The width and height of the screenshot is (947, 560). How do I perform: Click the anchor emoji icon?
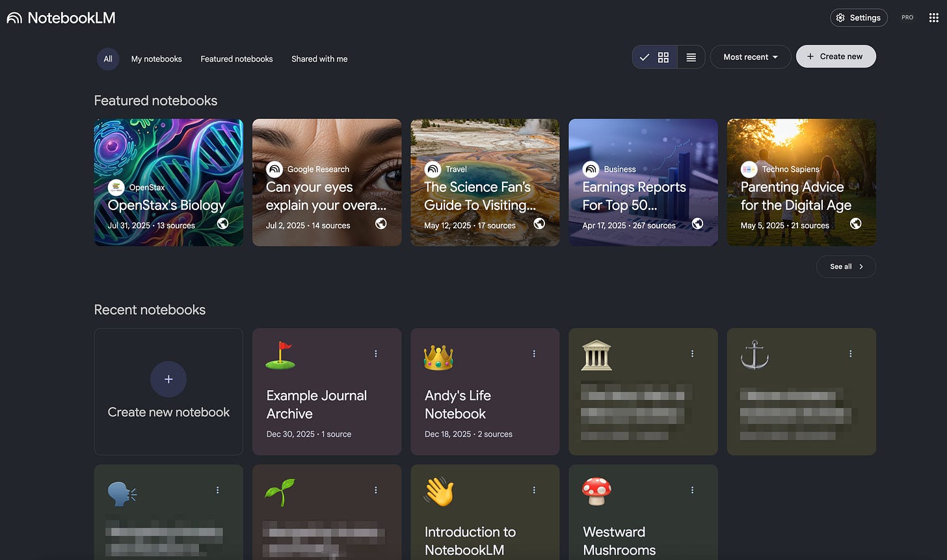click(754, 356)
